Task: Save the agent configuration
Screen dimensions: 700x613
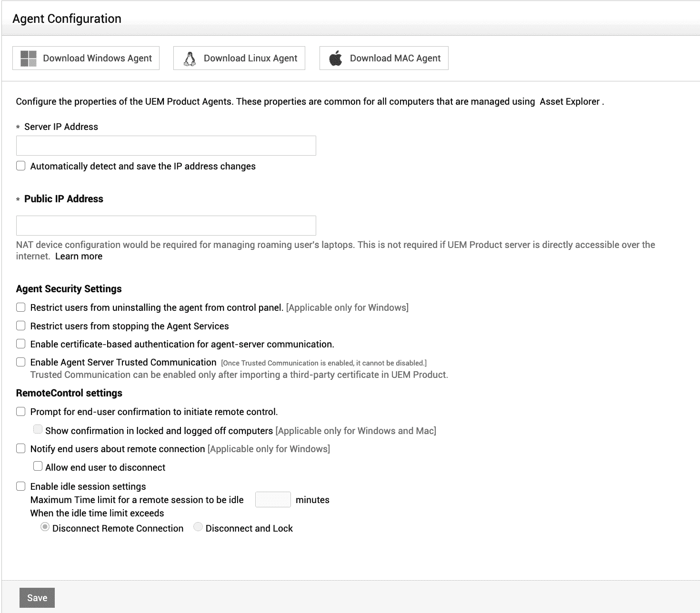Action: coord(37,598)
